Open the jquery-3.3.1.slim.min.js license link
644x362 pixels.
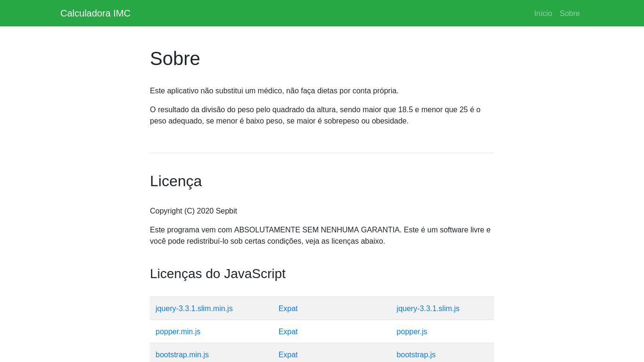194,308
